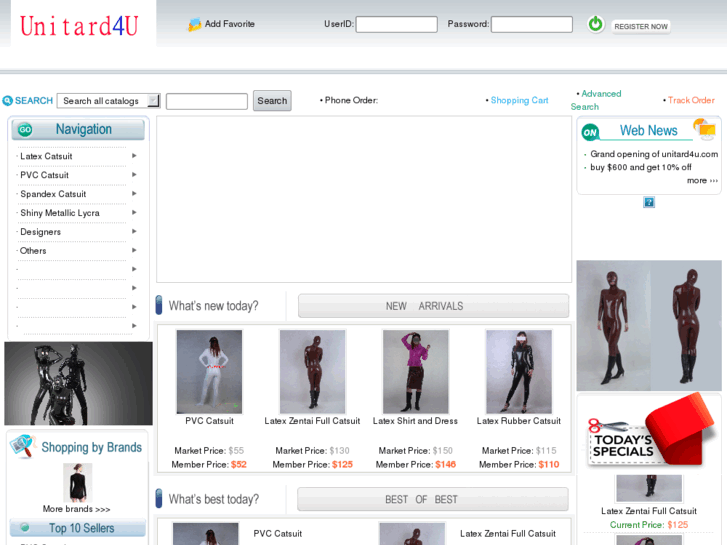This screenshot has width=727, height=545.
Task: Expand the Latex Catsuit submenu arrow
Action: click(134, 156)
